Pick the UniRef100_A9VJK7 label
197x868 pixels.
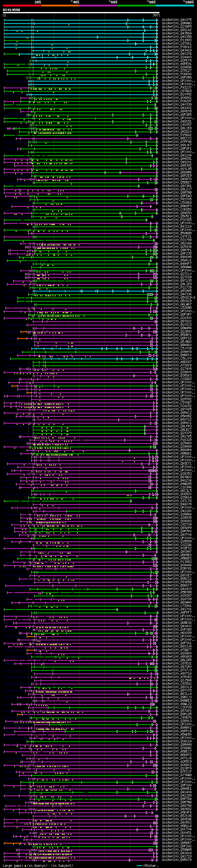point(177,145)
